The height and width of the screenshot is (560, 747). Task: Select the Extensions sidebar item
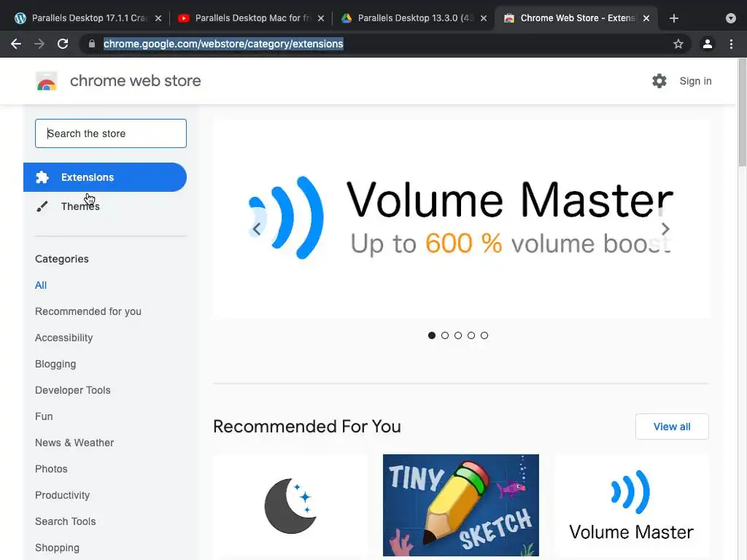pyautogui.click(x=105, y=177)
